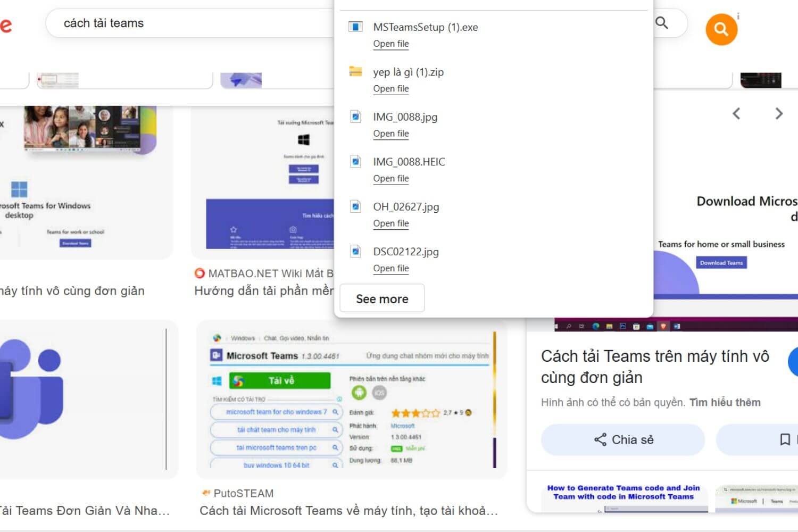798x532 pixels.
Task: Click 'Cách tải Teams trên máy tính' panel title
Action: tap(655, 367)
